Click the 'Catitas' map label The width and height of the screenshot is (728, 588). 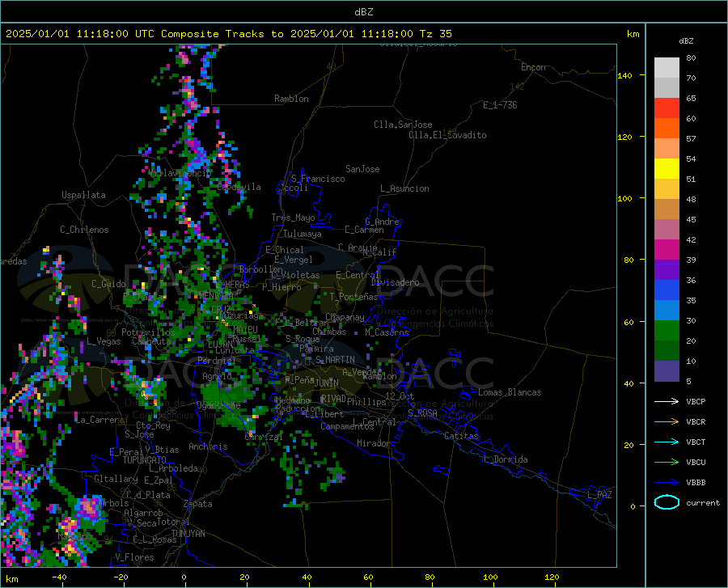(461, 436)
